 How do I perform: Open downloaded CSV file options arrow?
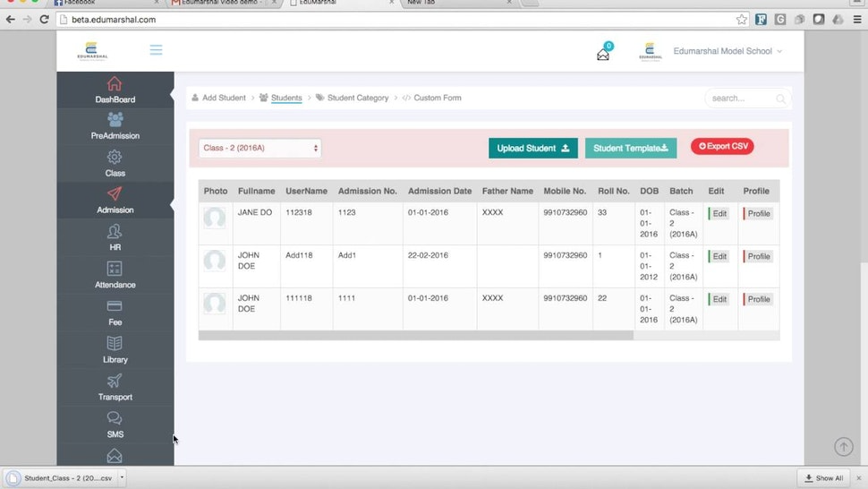click(122, 477)
